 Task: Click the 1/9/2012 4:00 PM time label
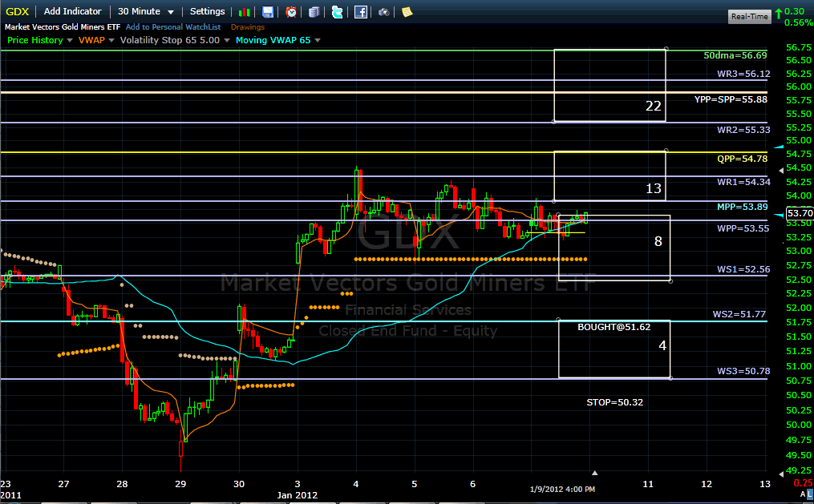[x=562, y=490]
